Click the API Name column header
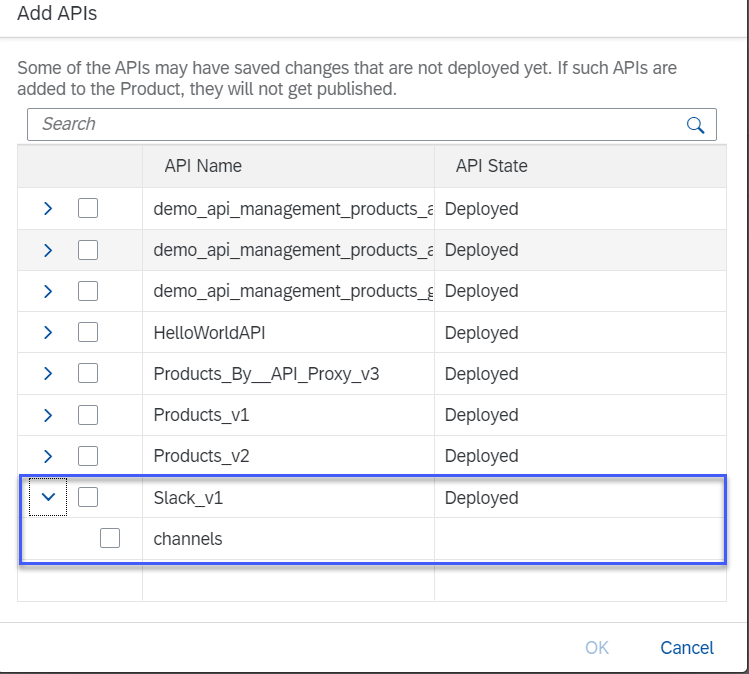The height and width of the screenshot is (674, 749). 203,166
